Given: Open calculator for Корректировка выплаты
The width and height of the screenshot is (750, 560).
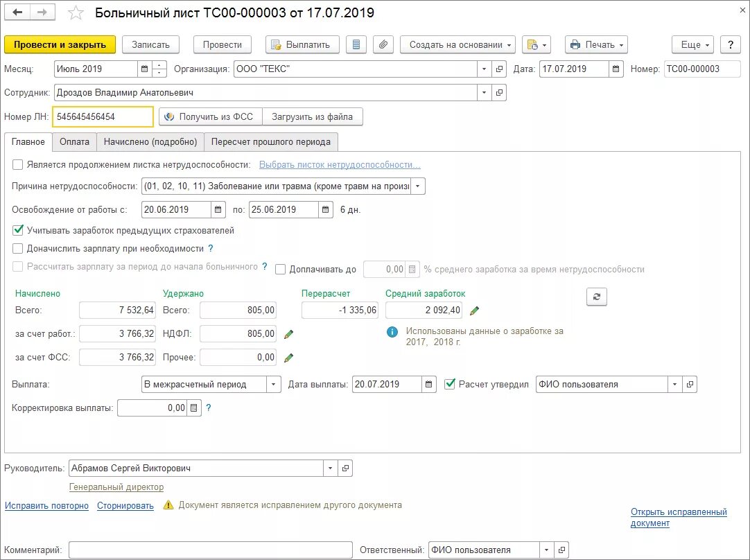Looking at the screenshot, I should pos(193,408).
